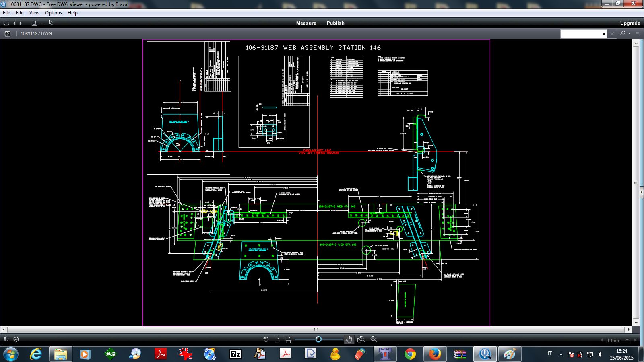Open the View menu

[x=34, y=13]
